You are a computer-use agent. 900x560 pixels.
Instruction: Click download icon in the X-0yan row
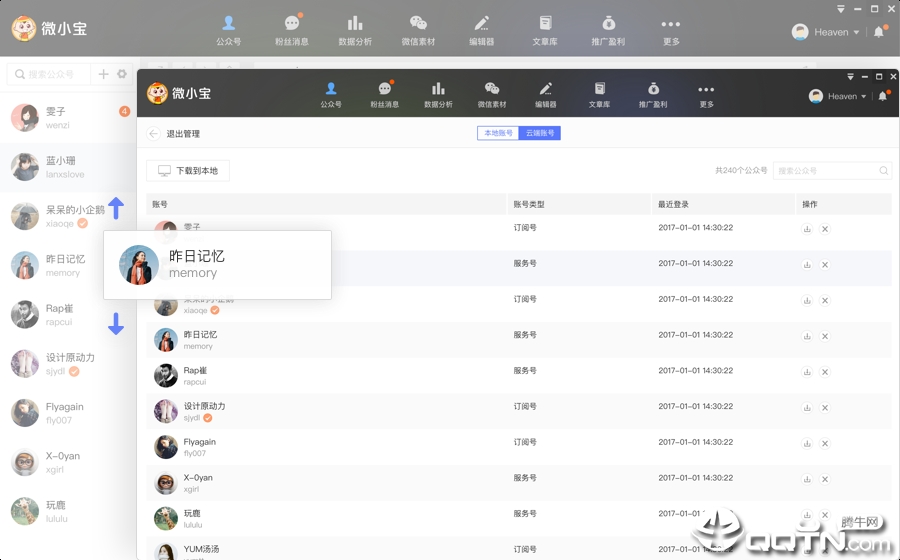(x=807, y=479)
